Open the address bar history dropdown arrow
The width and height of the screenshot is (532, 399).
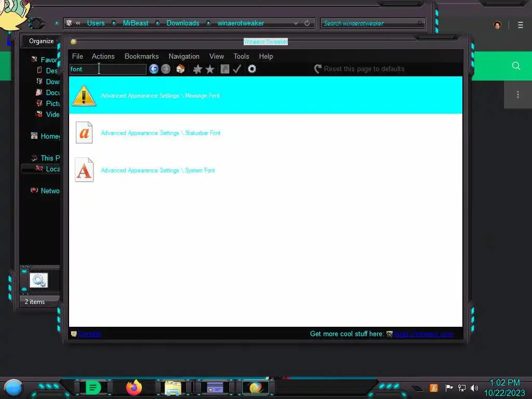click(296, 23)
